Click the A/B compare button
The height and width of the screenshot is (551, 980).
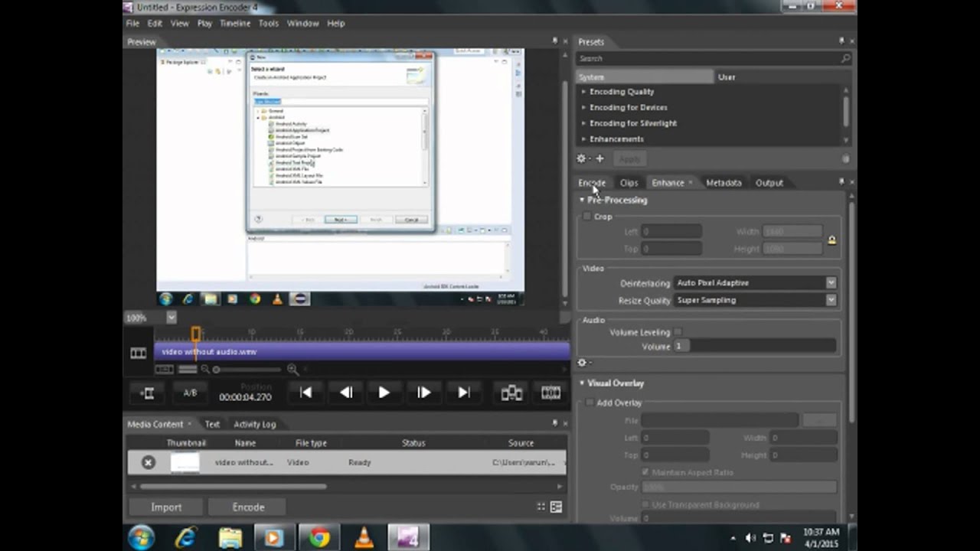pos(190,393)
